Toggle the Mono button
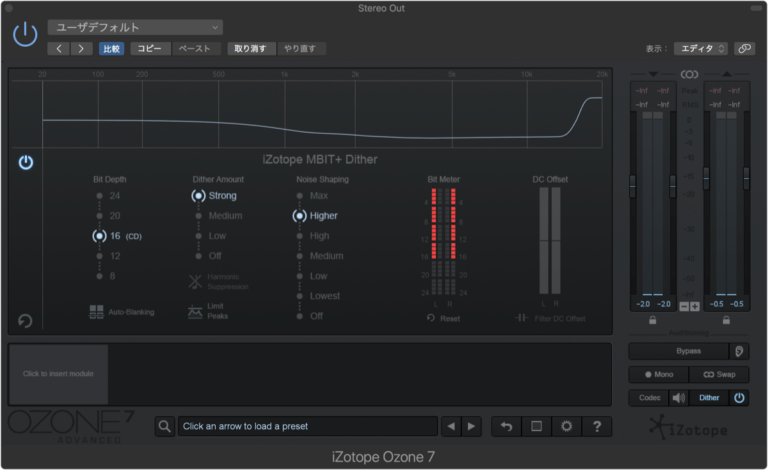 pos(659,375)
